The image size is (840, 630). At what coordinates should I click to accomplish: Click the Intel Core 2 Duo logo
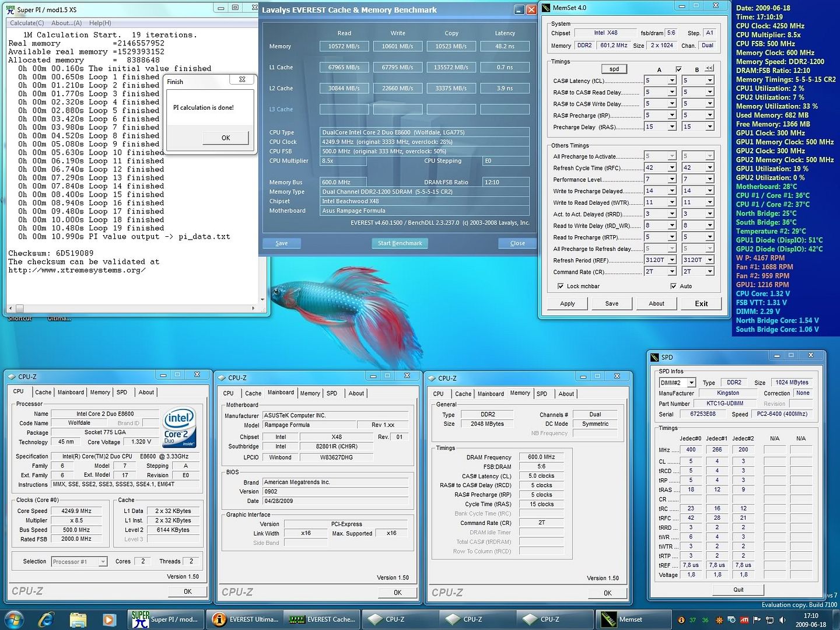179,428
